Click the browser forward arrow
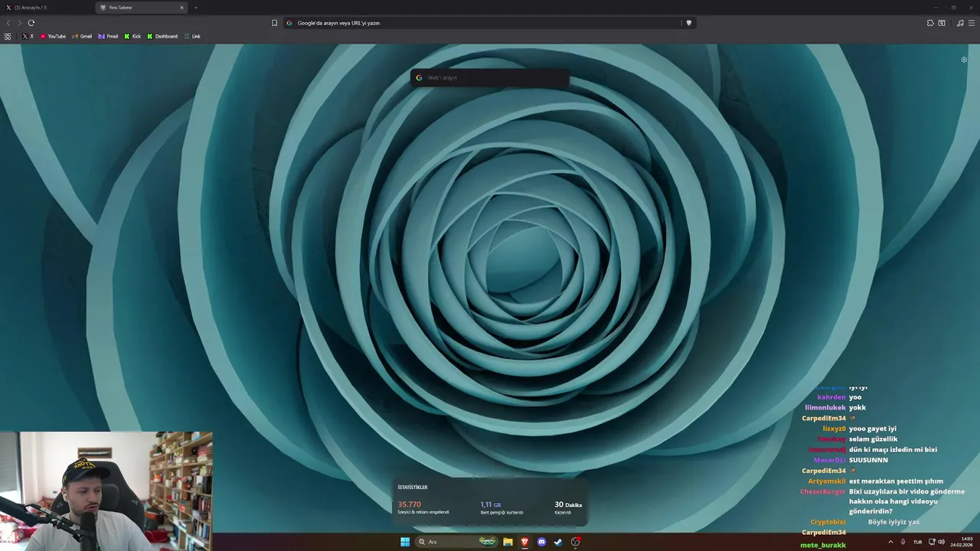The width and height of the screenshot is (980, 551). click(x=19, y=23)
